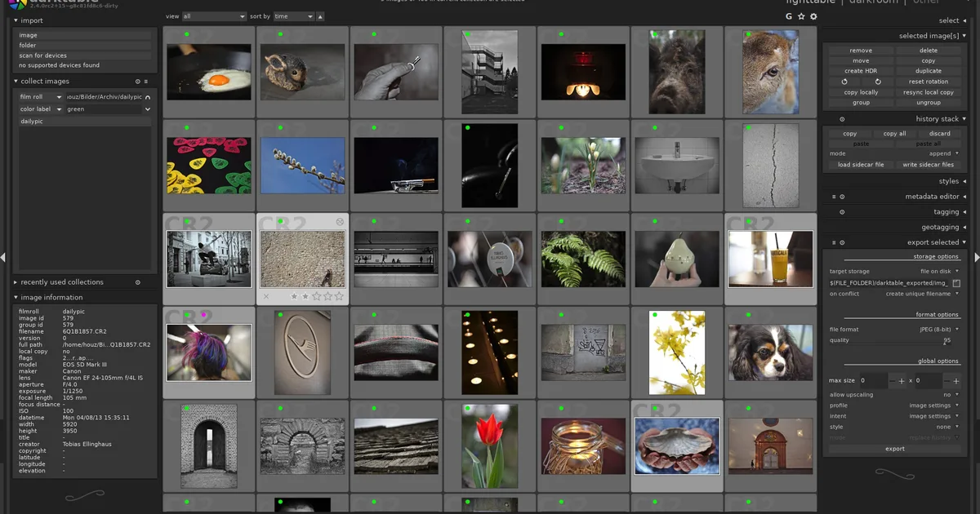
Task: Rotate selected images counter-clockwise
Action: point(844,82)
